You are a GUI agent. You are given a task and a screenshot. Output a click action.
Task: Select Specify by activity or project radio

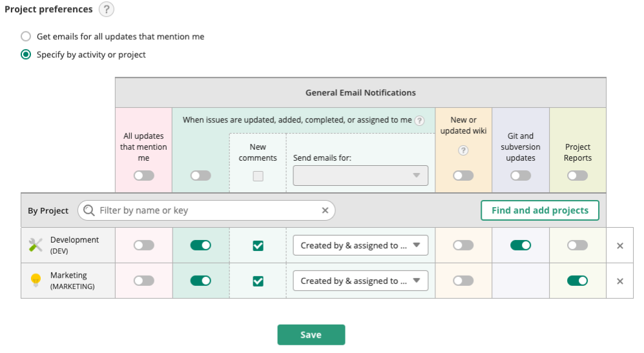coord(26,55)
